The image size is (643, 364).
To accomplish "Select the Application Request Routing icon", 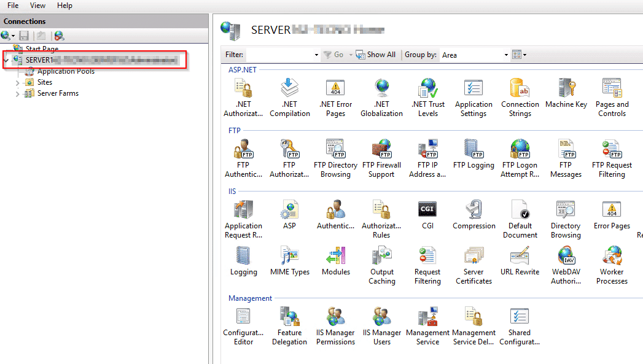I will pyautogui.click(x=243, y=220).
